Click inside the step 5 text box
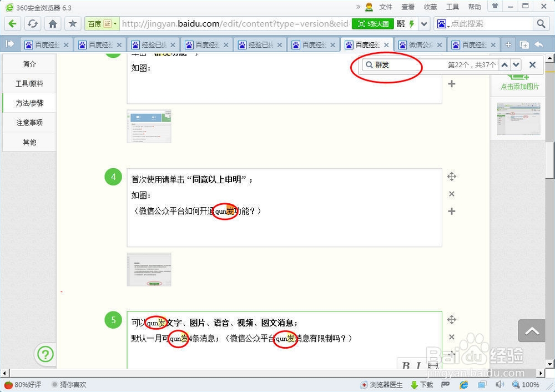 tap(284, 340)
